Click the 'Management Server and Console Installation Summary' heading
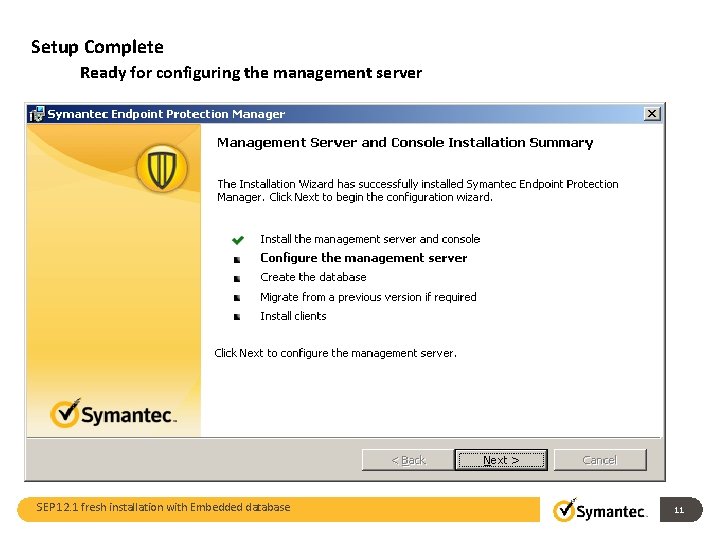This screenshot has width=720, height=540. point(405,143)
